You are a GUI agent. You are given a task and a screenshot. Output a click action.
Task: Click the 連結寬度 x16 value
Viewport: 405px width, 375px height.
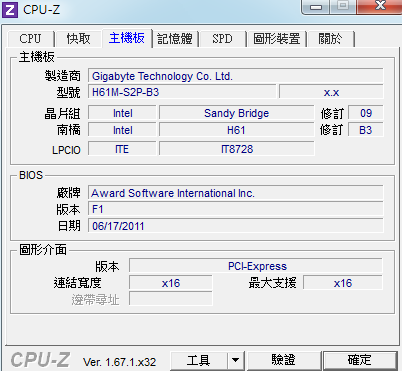(171, 283)
